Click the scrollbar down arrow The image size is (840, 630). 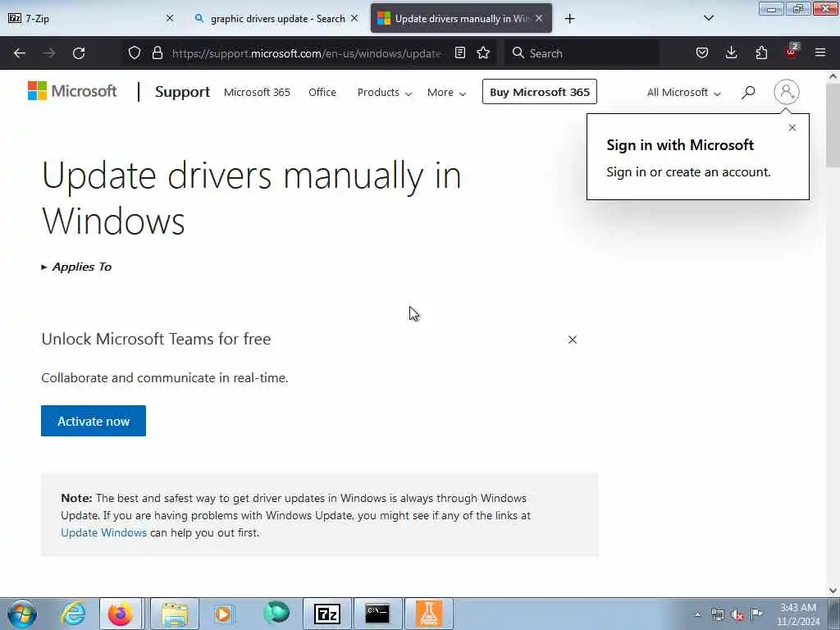tap(833, 590)
